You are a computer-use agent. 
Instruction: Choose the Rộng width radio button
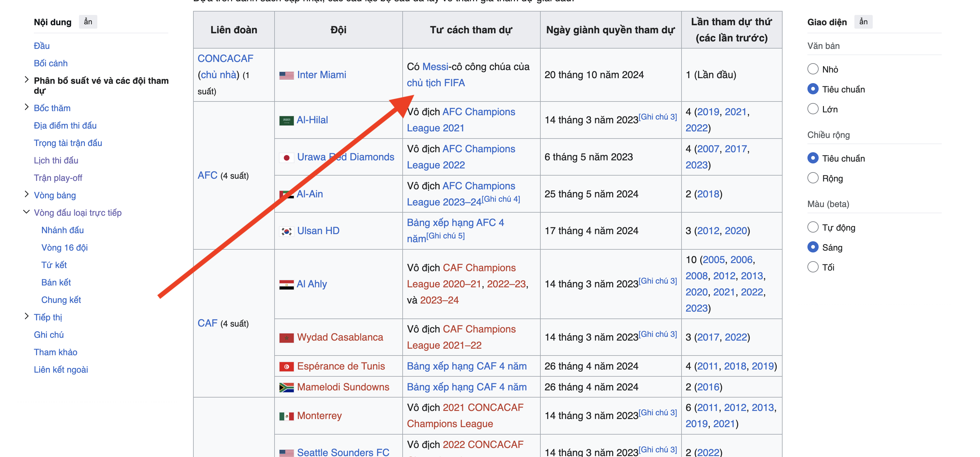coord(813,178)
